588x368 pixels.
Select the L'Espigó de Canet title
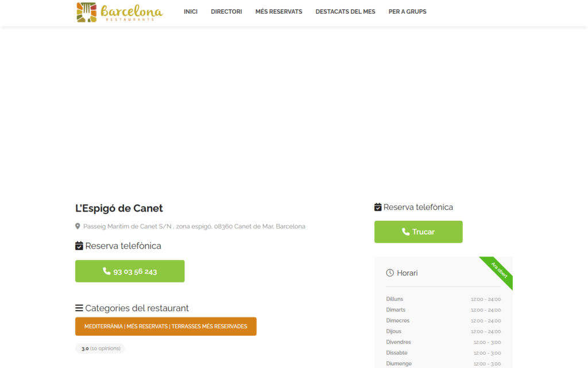click(119, 208)
